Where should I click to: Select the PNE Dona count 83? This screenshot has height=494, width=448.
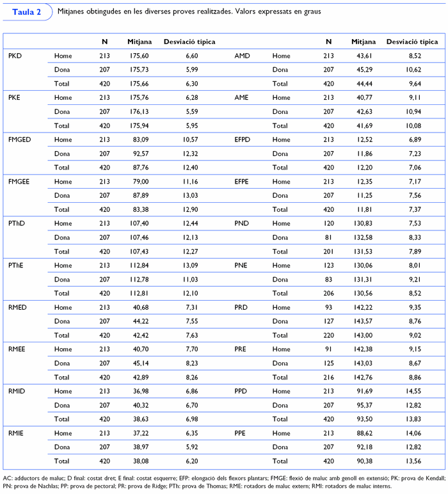coord(328,278)
